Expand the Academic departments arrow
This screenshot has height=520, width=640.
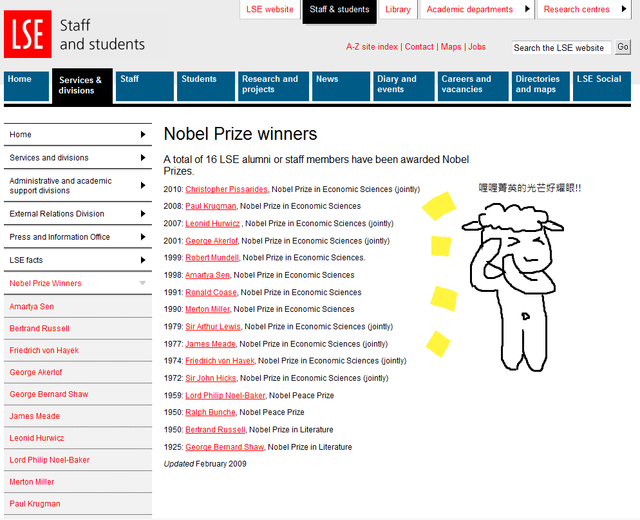[527, 9]
